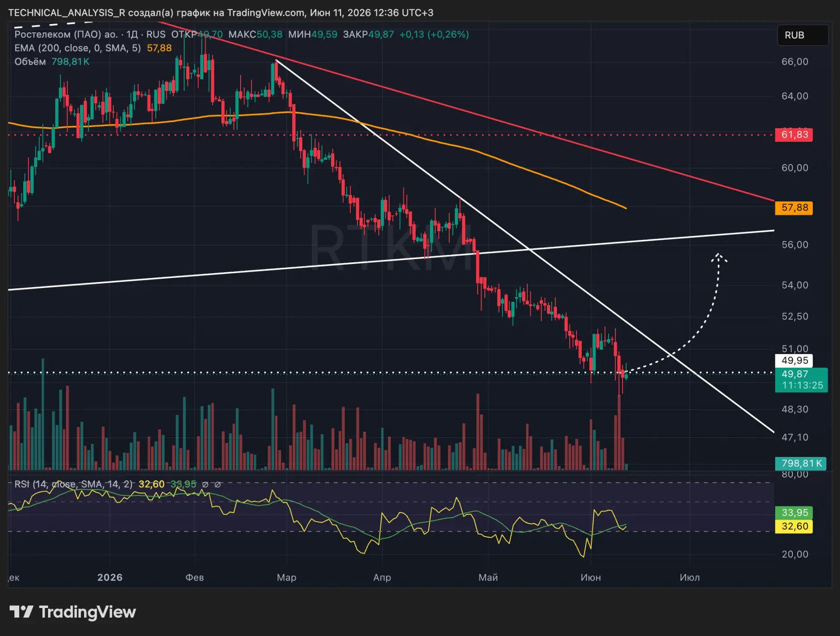Click the 2026 year label on time axis
840x636 pixels.
point(110,577)
